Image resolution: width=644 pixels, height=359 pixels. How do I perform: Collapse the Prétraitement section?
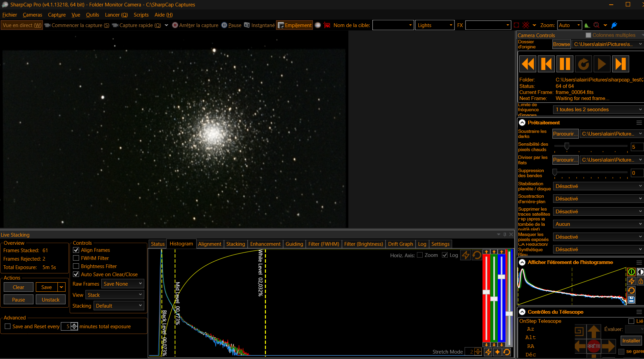click(x=522, y=123)
